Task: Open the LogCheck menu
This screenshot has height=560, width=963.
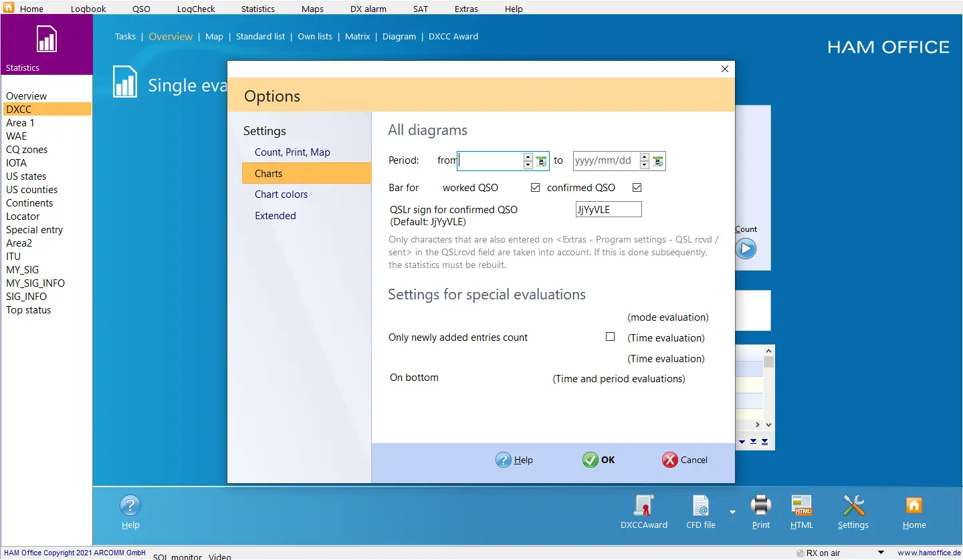Action: [196, 9]
